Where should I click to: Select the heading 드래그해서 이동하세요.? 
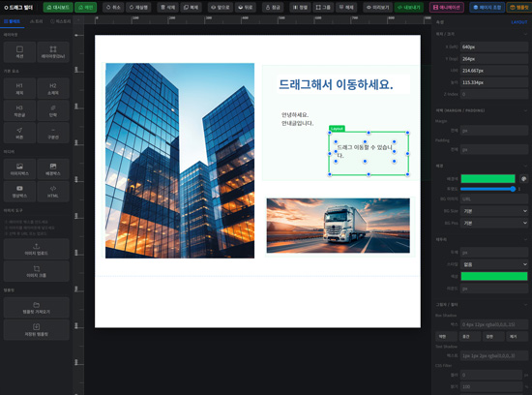point(336,84)
